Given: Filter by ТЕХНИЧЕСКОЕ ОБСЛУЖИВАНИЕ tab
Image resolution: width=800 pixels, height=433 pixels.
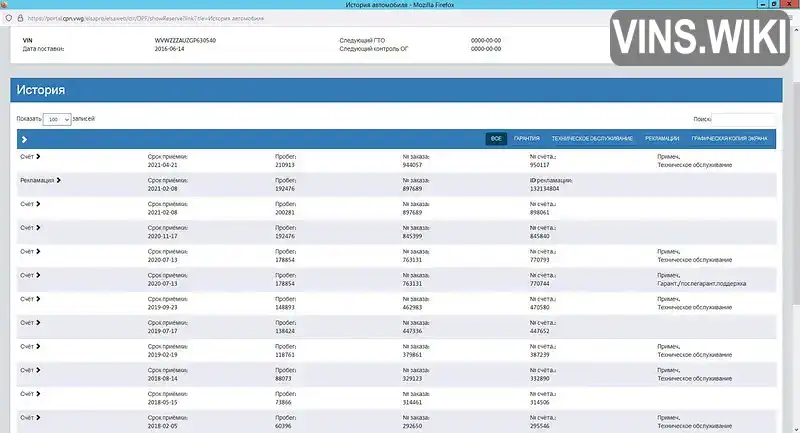Looking at the screenshot, I should click(592, 139).
